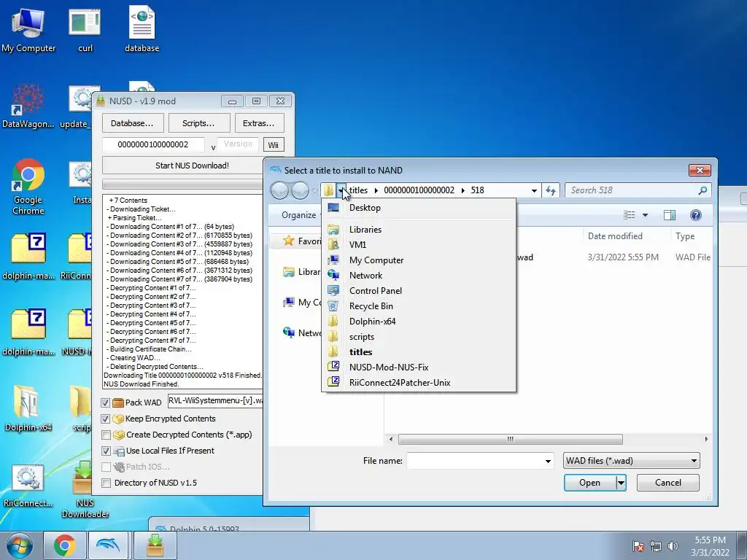Select Recycle Bin in location dropdown

tap(419, 306)
